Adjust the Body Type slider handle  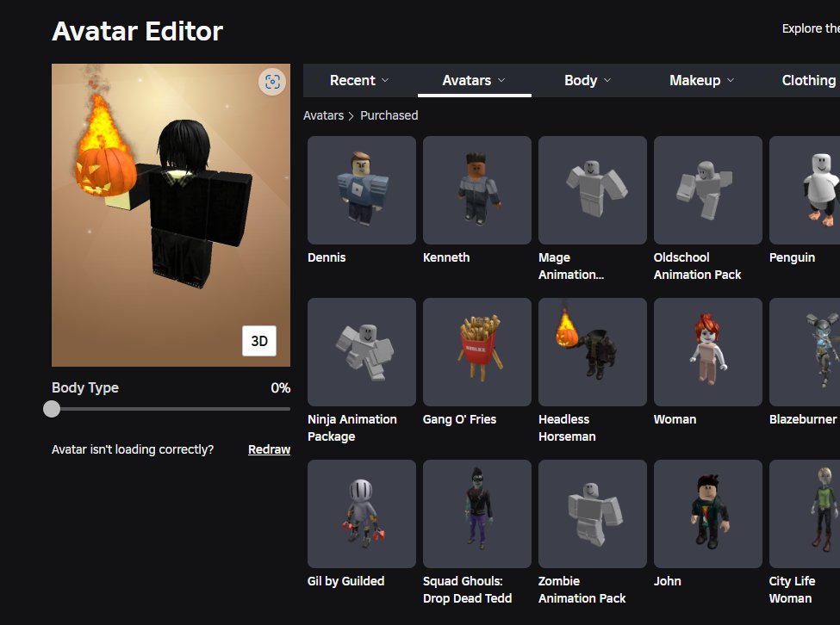point(52,409)
